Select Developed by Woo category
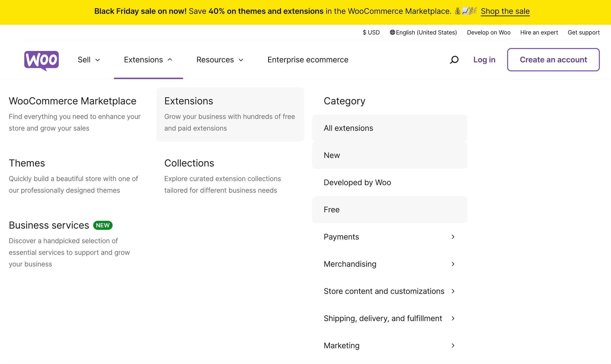Image resolution: width=611 pixels, height=364 pixels. (389, 182)
